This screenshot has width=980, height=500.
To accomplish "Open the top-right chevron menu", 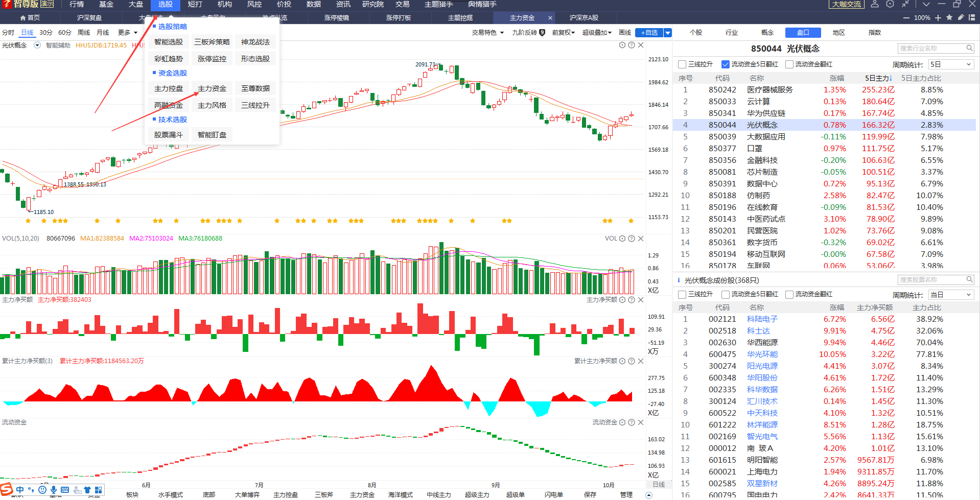I will tap(926, 4).
